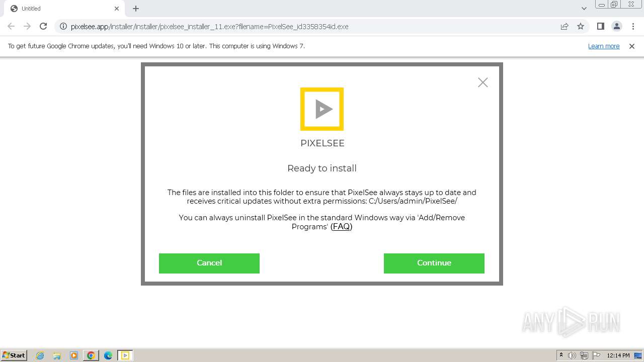Screen dimensions: 644x362
Task: Select the Untitled tab
Action: pos(64,9)
